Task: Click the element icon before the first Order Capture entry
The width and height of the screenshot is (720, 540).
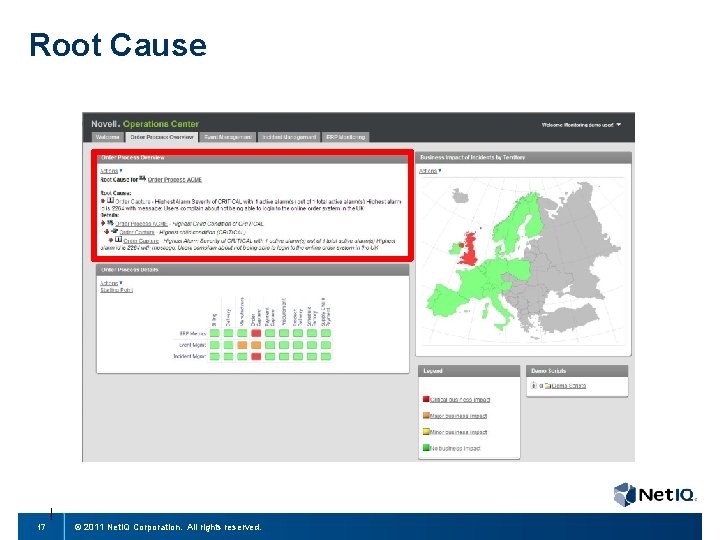Action: pyautogui.click(x=110, y=201)
